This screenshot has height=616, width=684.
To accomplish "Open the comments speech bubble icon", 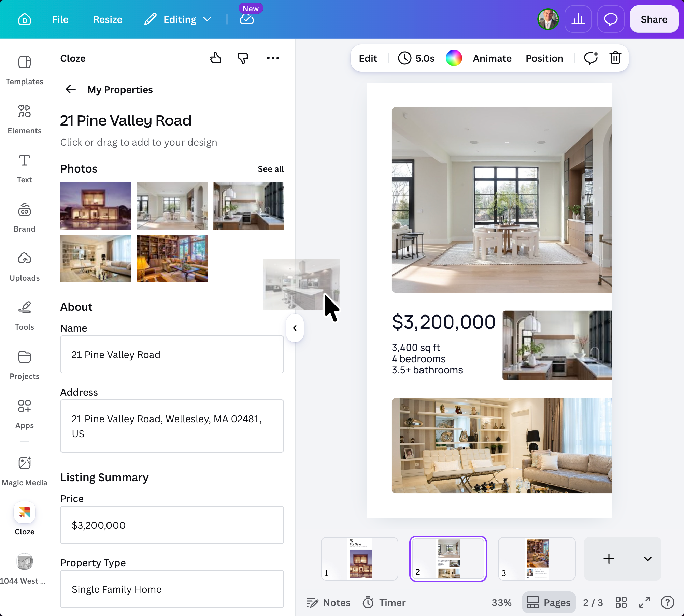I will pos(611,19).
